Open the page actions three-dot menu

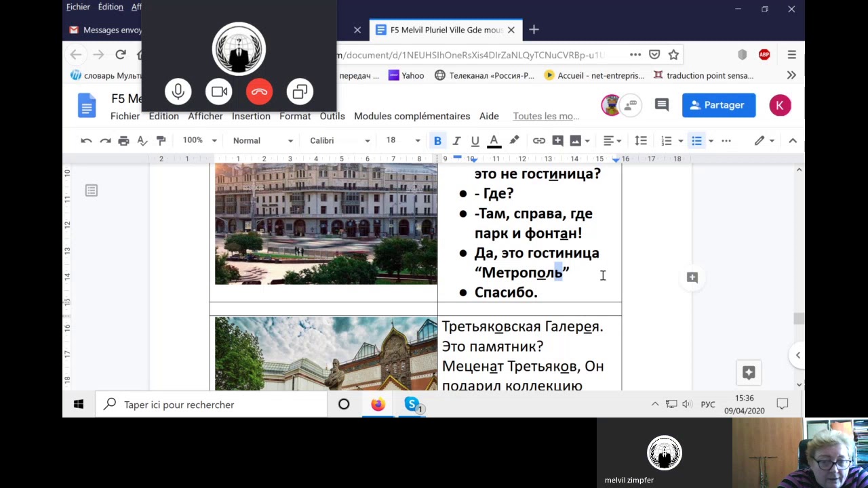[635, 55]
